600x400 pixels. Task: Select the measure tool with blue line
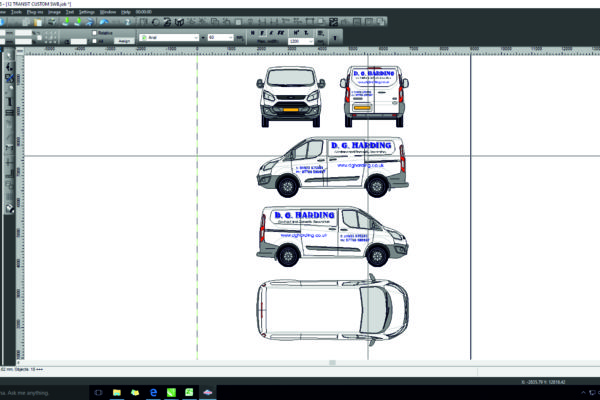pos(9,78)
